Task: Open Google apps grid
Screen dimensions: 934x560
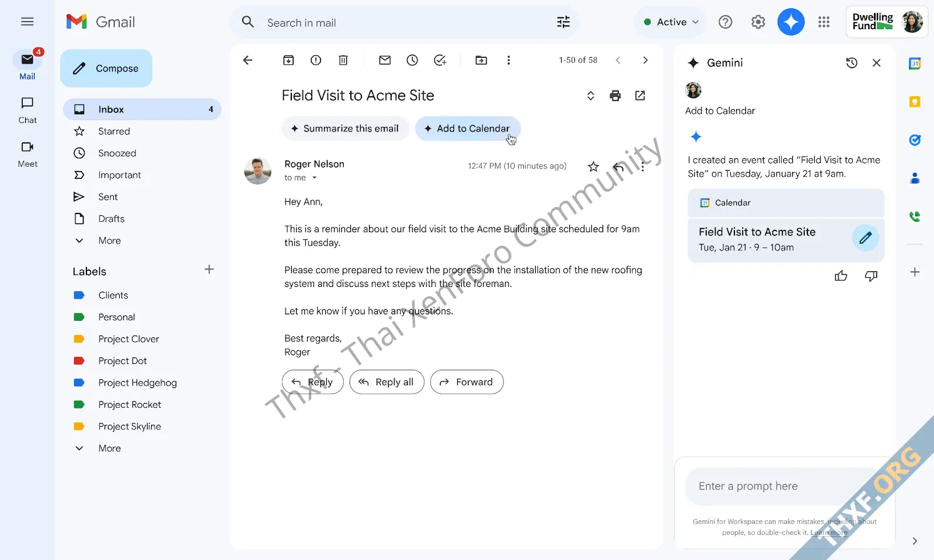Action: point(824,22)
